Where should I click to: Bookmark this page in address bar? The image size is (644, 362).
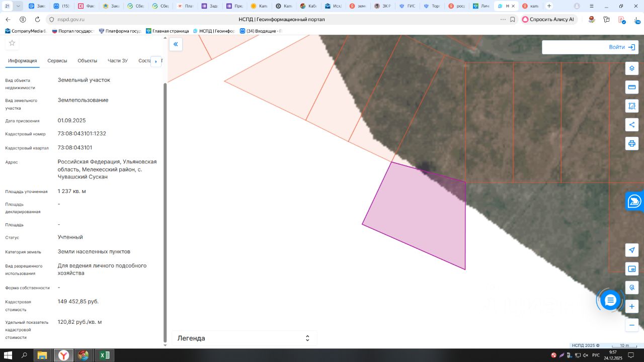click(x=513, y=19)
